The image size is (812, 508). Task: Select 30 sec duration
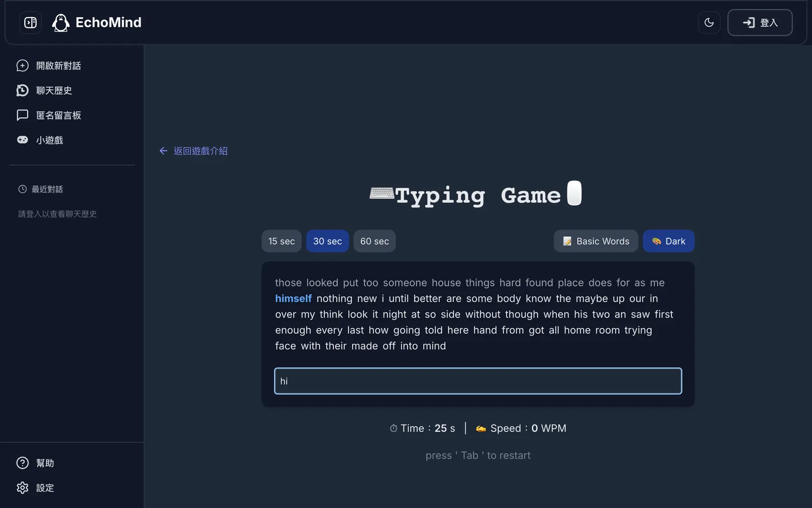327,241
